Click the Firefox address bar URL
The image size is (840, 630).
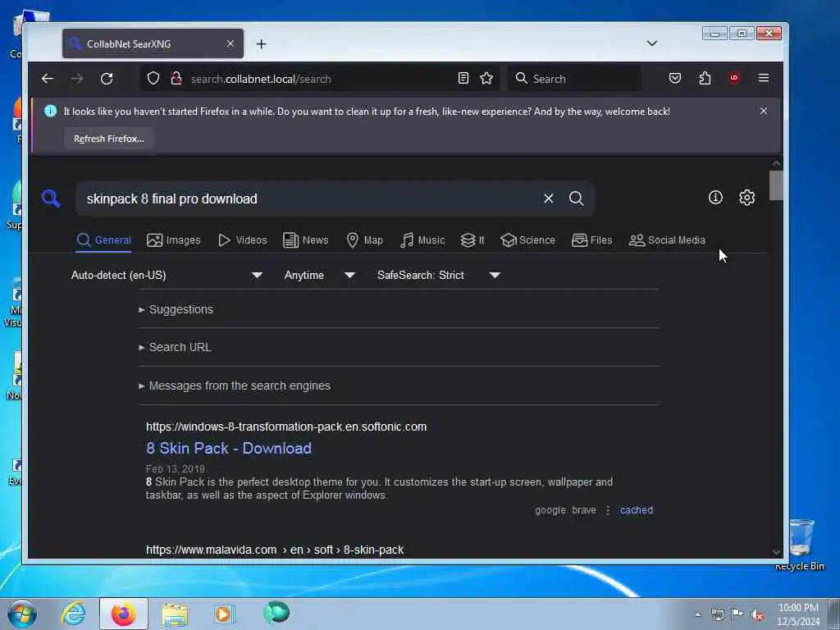[x=322, y=79]
